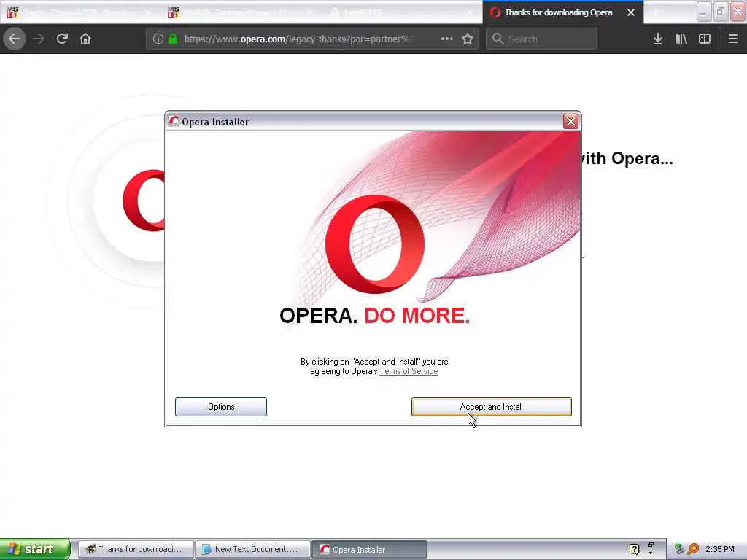The width and height of the screenshot is (747, 560).
Task: Close the Opera Installer dialog
Action: click(570, 122)
